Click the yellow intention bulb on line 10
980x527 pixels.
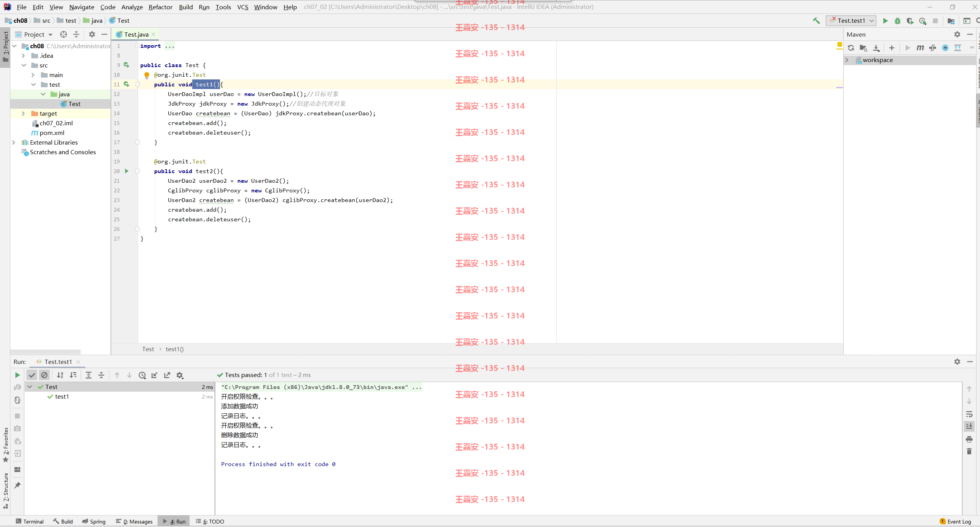click(x=147, y=75)
